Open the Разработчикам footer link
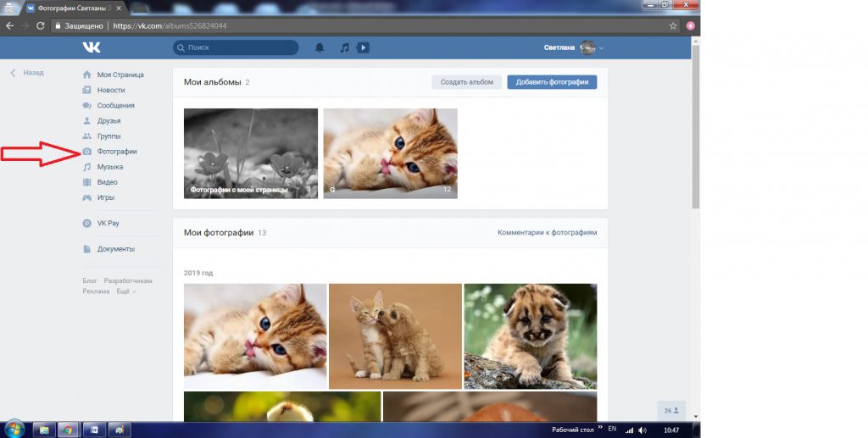The width and height of the screenshot is (868, 438). (x=128, y=281)
